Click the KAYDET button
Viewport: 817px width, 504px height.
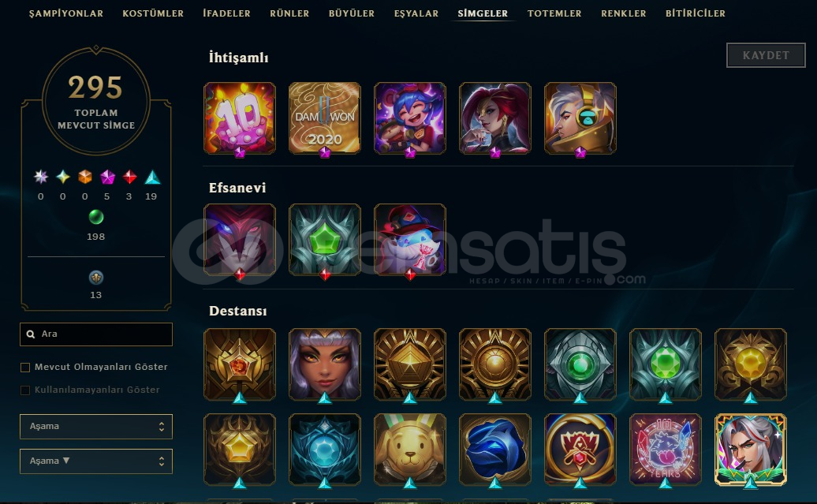pyautogui.click(x=766, y=55)
